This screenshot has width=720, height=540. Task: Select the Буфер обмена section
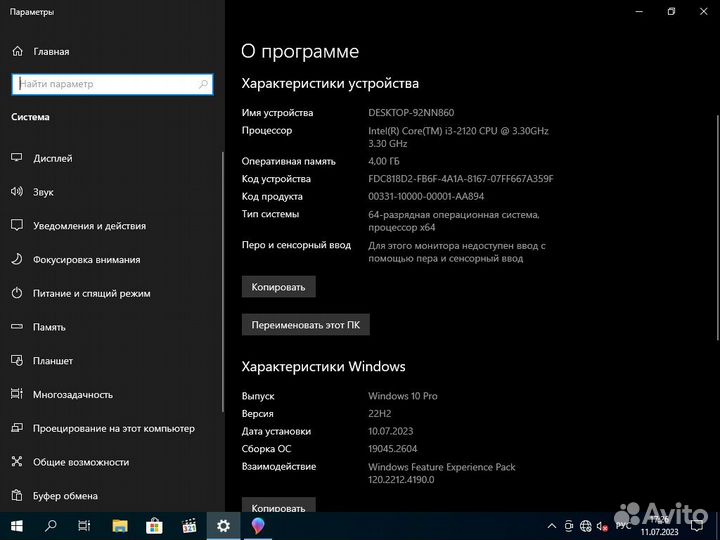click(x=54, y=496)
